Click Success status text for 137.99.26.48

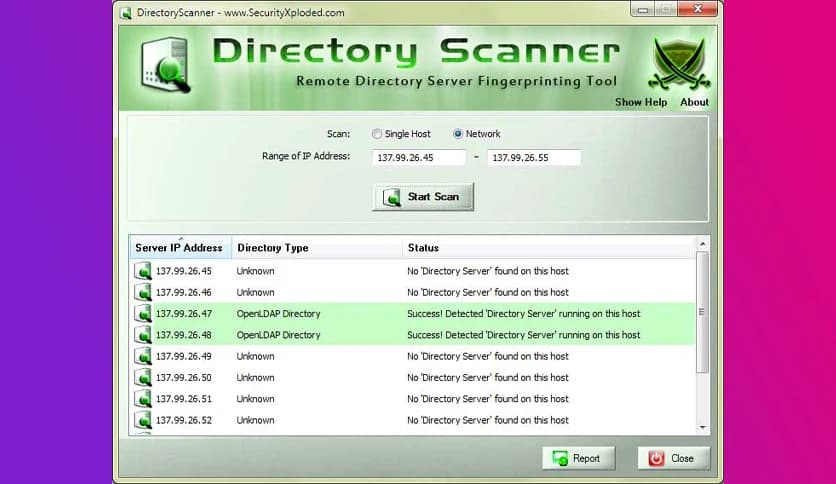pyautogui.click(x=524, y=335)
